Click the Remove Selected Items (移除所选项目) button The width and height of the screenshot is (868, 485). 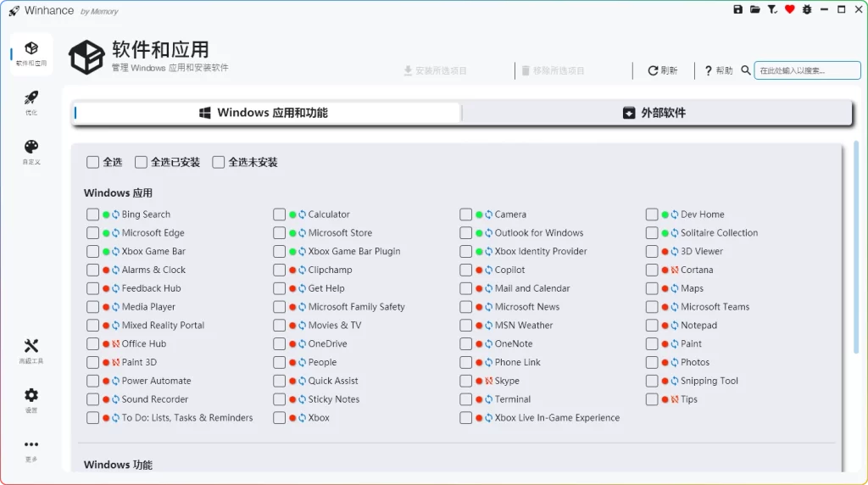pyautogui.click(x=553, y=70)
